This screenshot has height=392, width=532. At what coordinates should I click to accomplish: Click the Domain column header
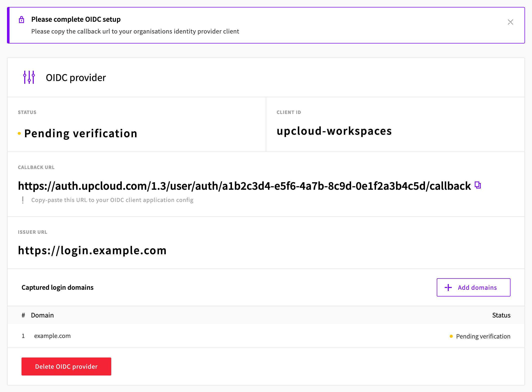click(x=42, y=315)
